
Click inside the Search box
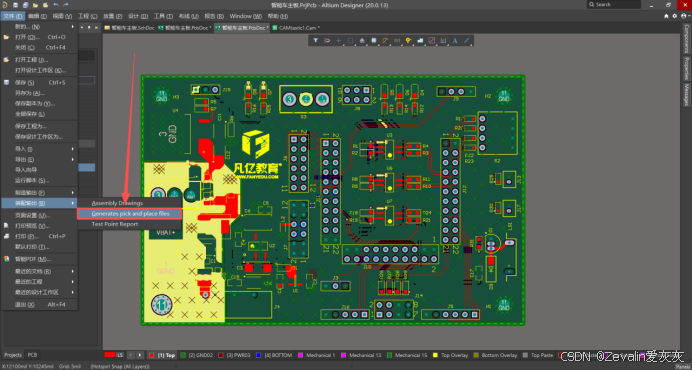[613, 4]
